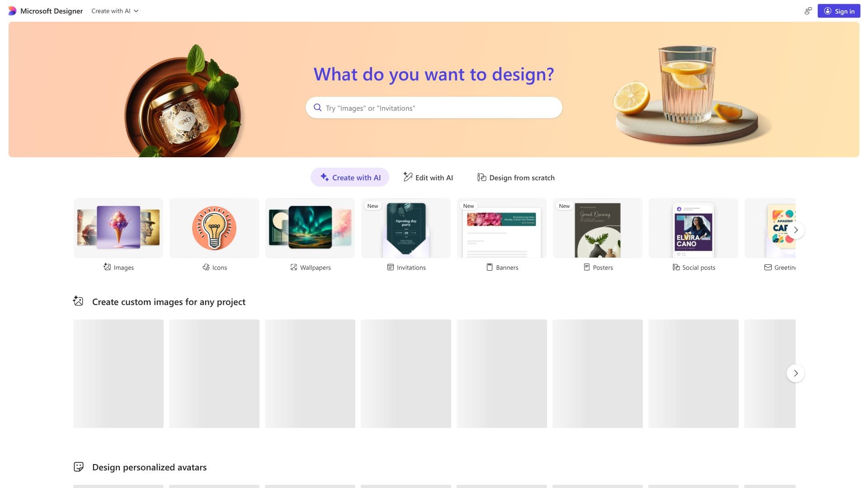
Task: Open the floral Banners thumbnail
Action: [502, 228]
